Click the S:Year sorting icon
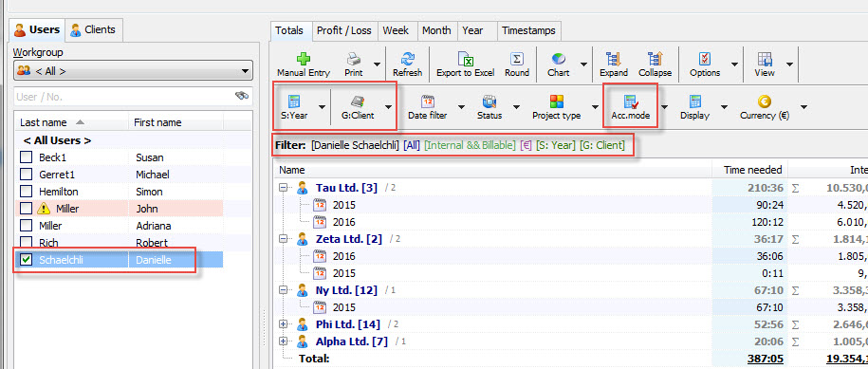 coord(294,101)
